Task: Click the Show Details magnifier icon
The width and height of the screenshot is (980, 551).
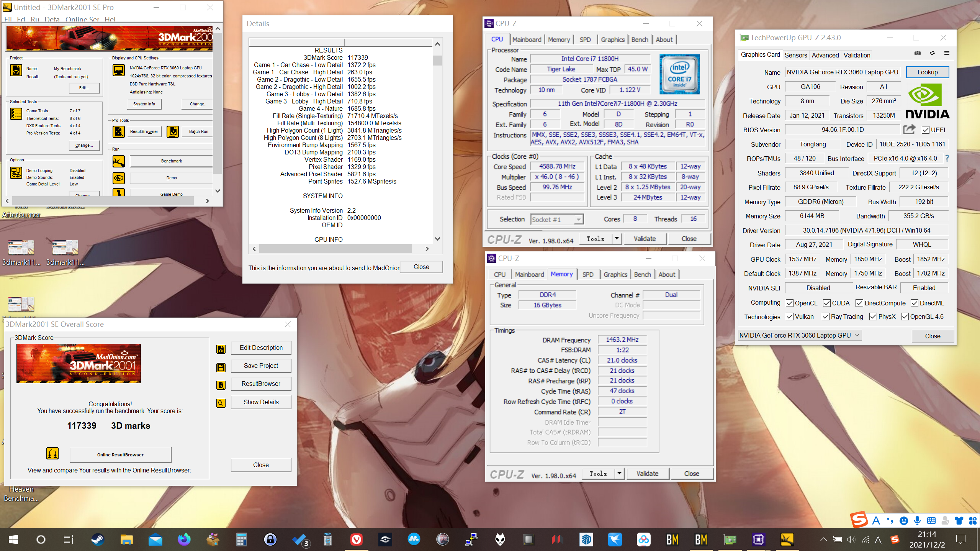Action: tap(221, 403)
